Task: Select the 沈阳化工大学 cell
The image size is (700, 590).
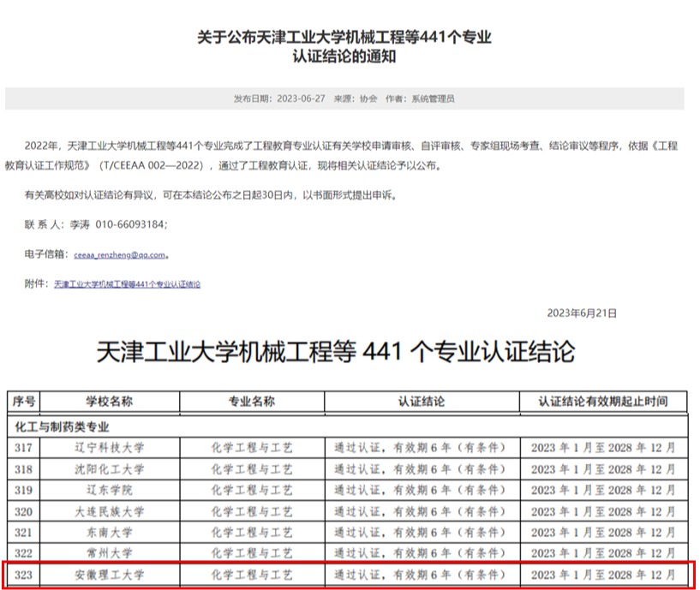Action: (109, 469)
